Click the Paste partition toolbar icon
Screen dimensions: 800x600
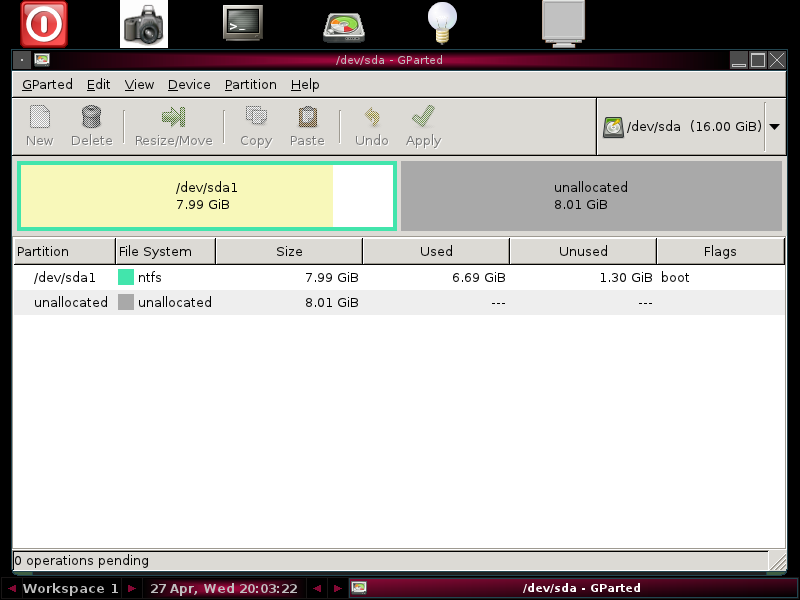(307, 117)
